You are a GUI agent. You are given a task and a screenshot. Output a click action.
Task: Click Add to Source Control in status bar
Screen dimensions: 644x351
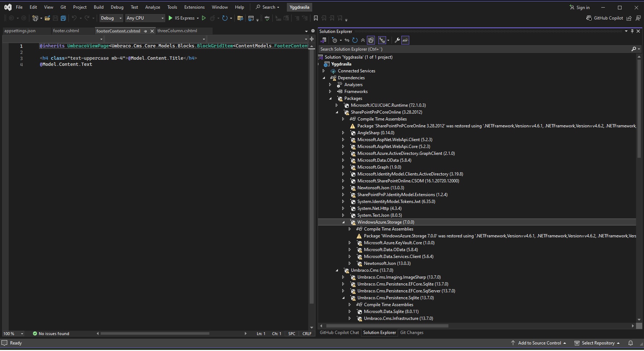point(539,343)
